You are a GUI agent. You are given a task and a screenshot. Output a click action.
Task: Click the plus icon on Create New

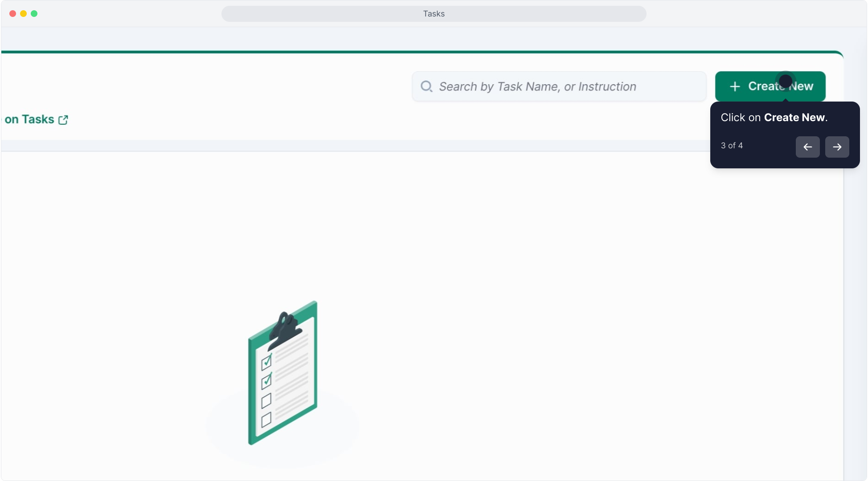735,86
